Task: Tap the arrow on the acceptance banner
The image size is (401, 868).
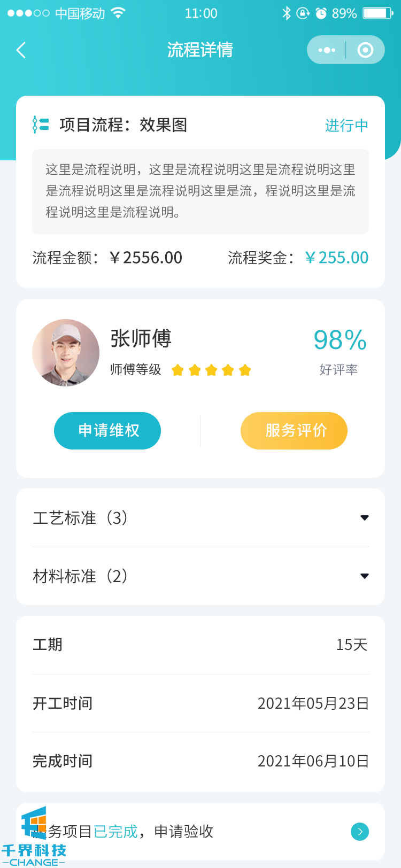Action: point(360,831)
